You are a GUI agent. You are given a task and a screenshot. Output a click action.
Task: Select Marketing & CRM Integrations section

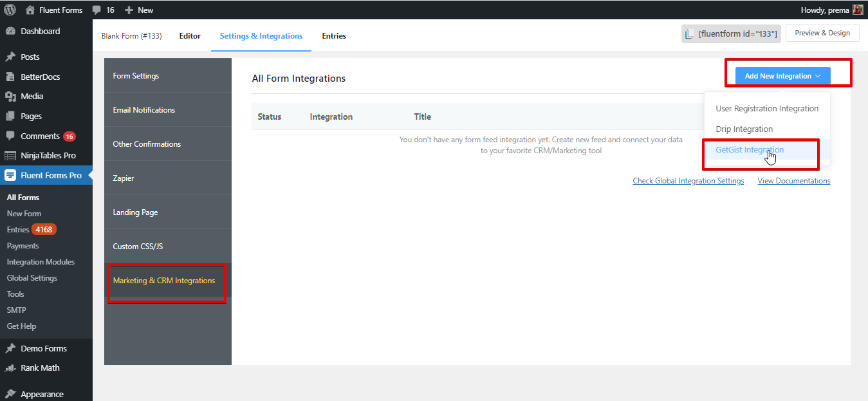168,281
